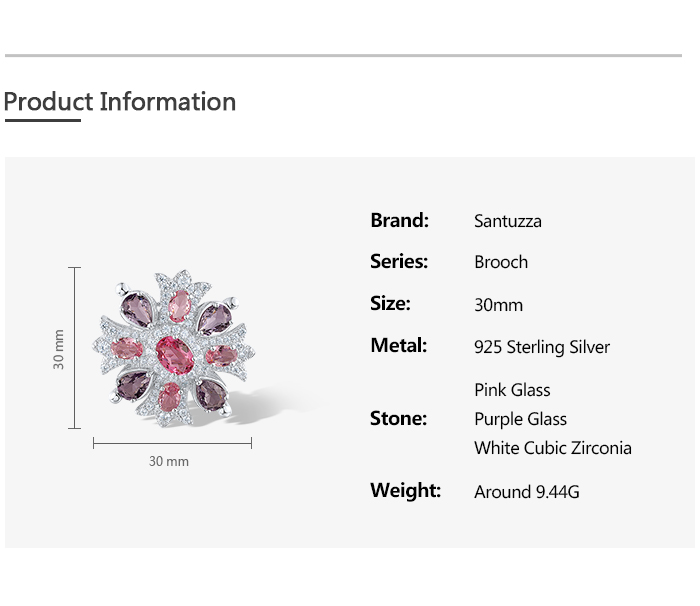Select the Santuzza brand name text
Viewport: 700px width, 606px height.
click(x=507, y=221)
